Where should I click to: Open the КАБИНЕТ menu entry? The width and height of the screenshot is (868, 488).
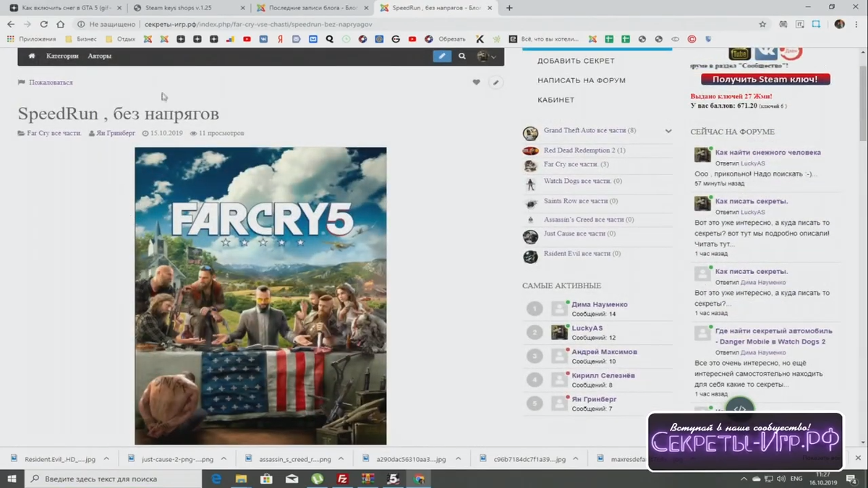556,100
